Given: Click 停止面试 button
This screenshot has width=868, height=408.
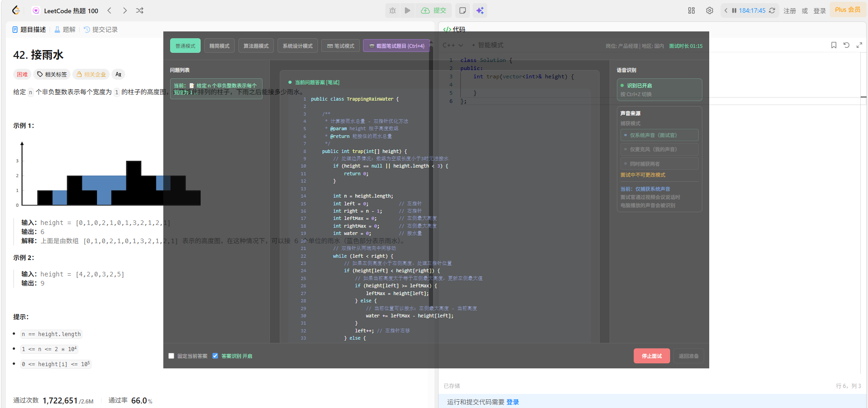Looking at the screenshot, I should 651,356.
